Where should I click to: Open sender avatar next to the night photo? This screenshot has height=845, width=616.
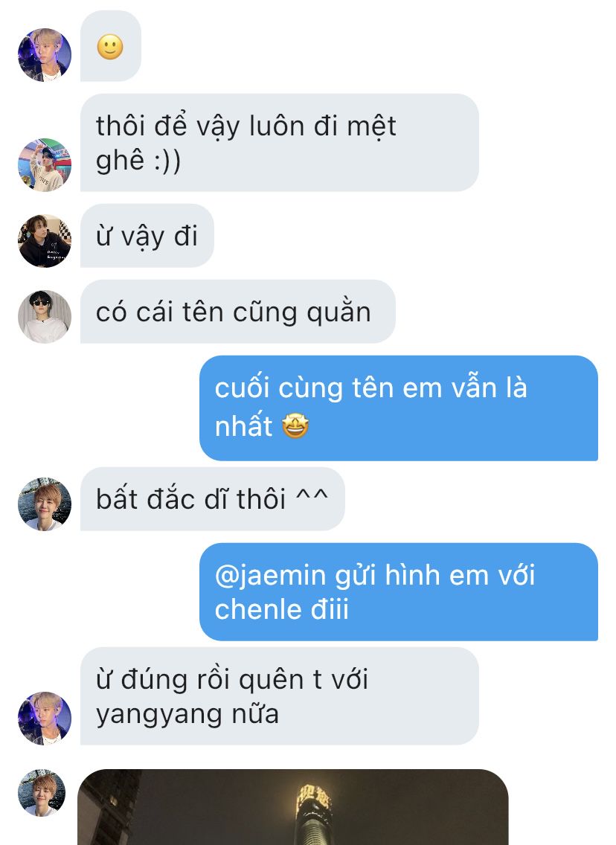click(x=42, y=793)
